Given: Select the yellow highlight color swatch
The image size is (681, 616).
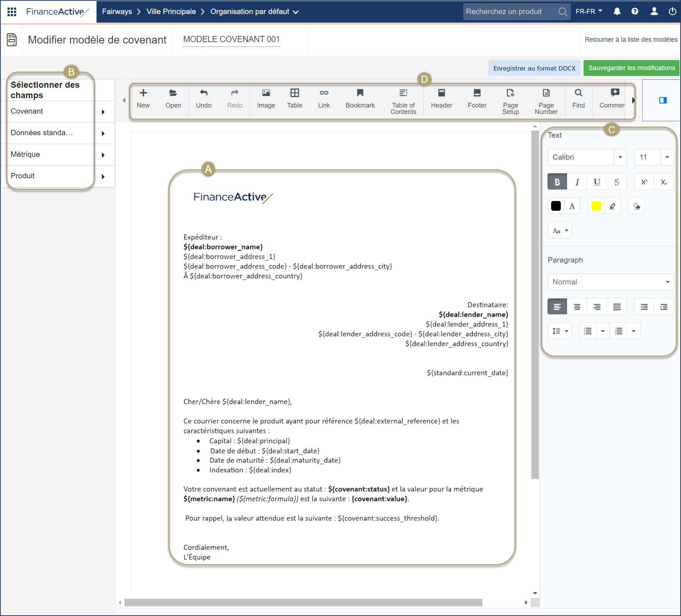Looking at the screenshot, I should [x=596, y=206].
